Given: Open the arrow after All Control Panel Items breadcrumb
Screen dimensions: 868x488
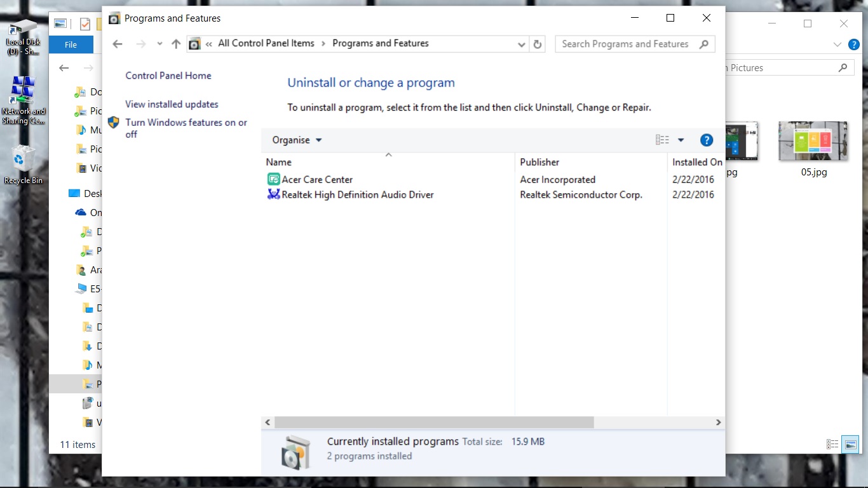Looking at the screenshot, I should click(323, 44).
